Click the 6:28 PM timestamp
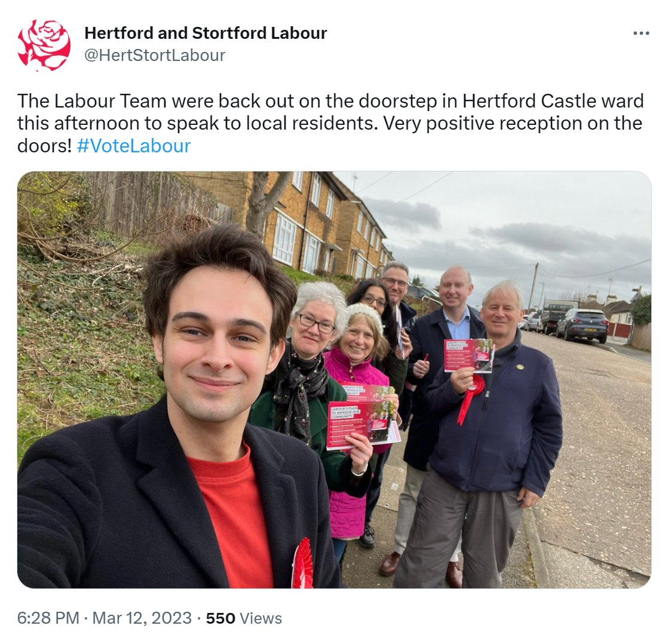Viewport: 668px width, 644px height. point(48,618)
